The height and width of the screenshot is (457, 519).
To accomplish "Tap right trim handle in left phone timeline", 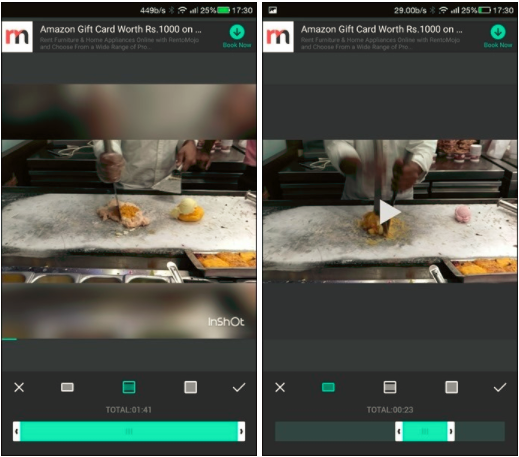I will 241,431.
